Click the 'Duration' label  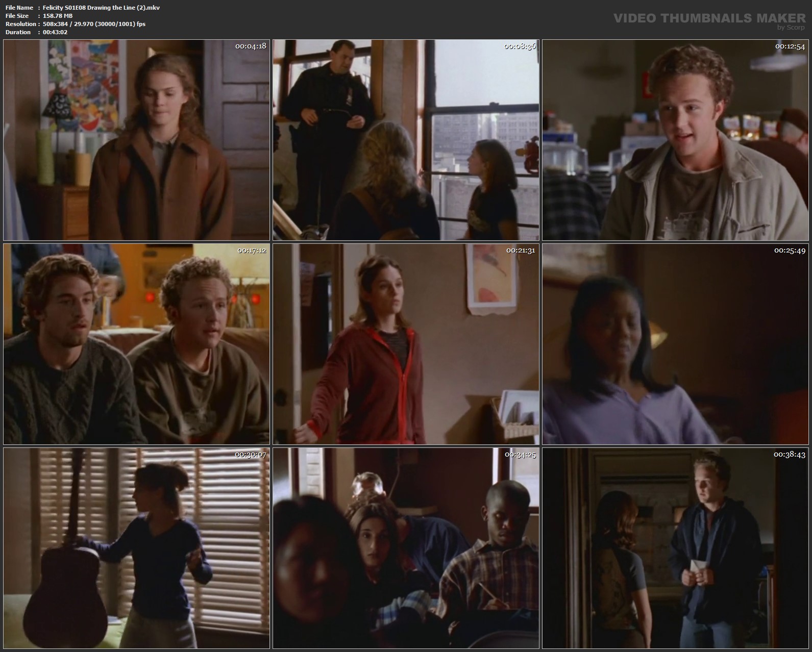coord(18,32)
